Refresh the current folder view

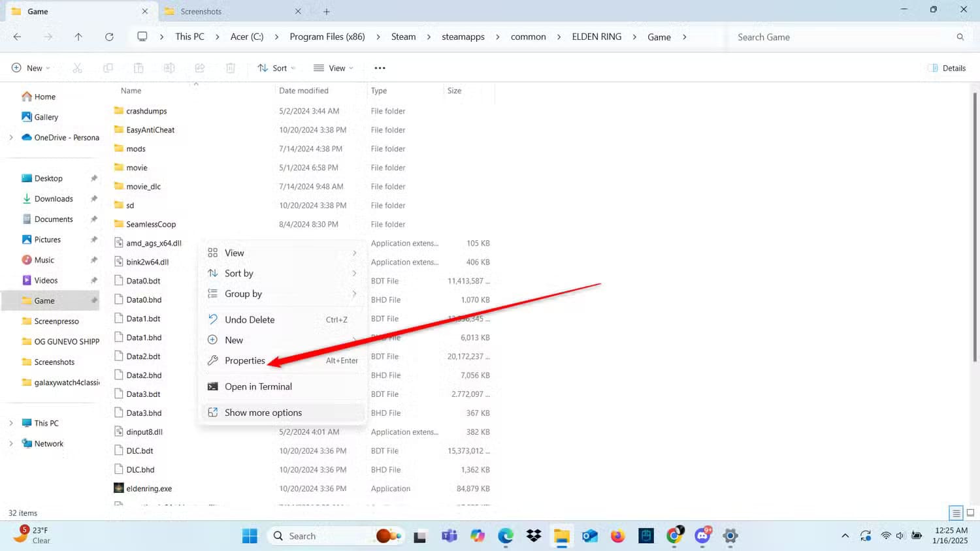(109, 37)
